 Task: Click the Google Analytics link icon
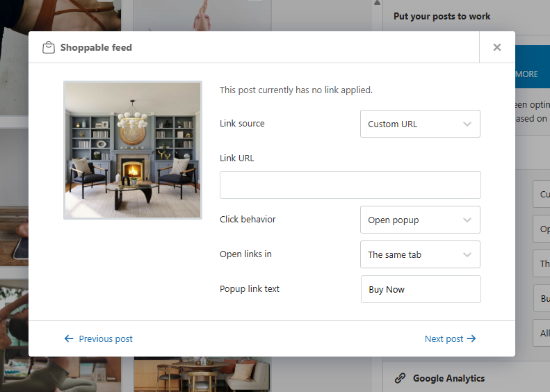[400, 378]
